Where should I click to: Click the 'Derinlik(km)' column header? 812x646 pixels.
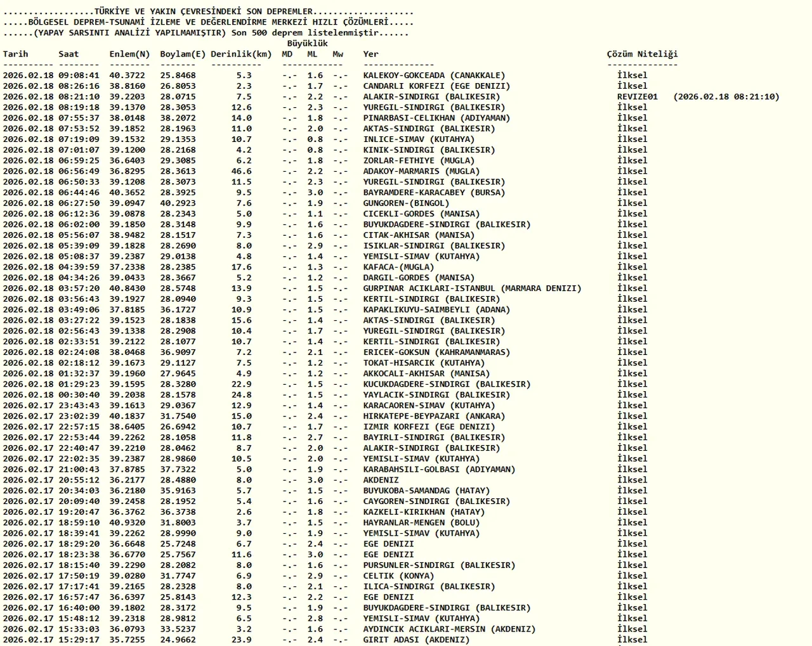241,54
